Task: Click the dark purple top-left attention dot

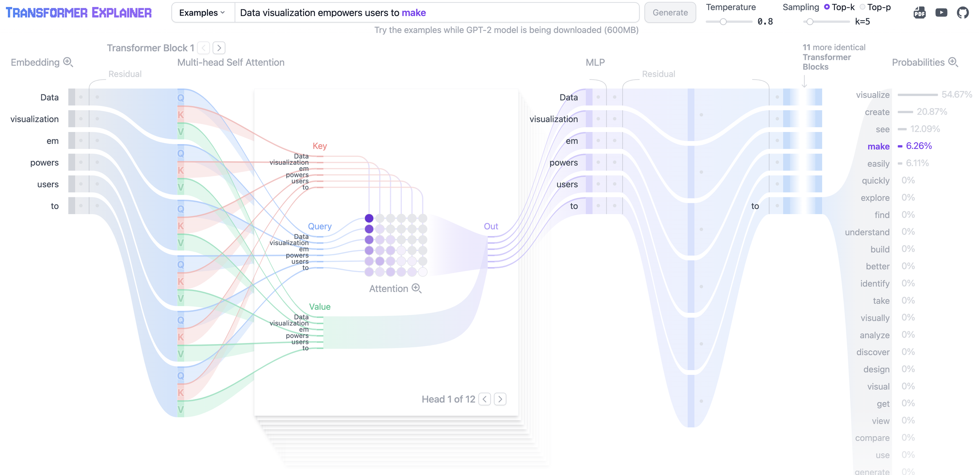Action: point(369,218)
